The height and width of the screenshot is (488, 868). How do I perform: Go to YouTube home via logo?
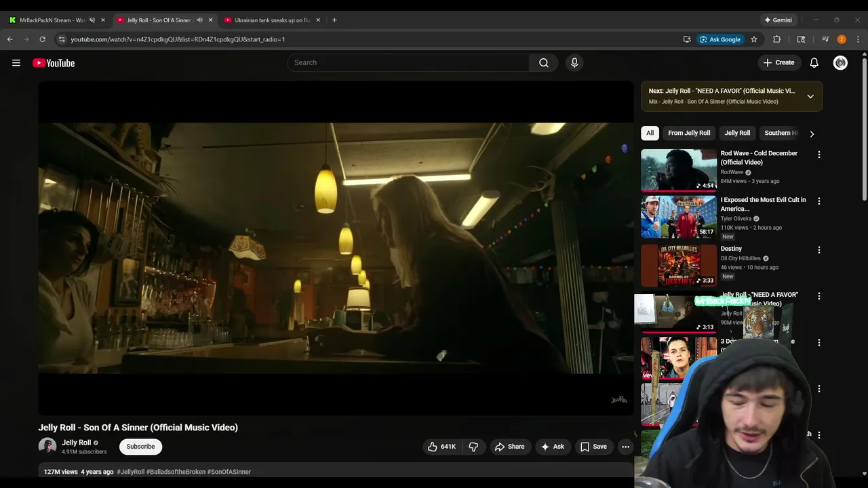click(54, 63)
